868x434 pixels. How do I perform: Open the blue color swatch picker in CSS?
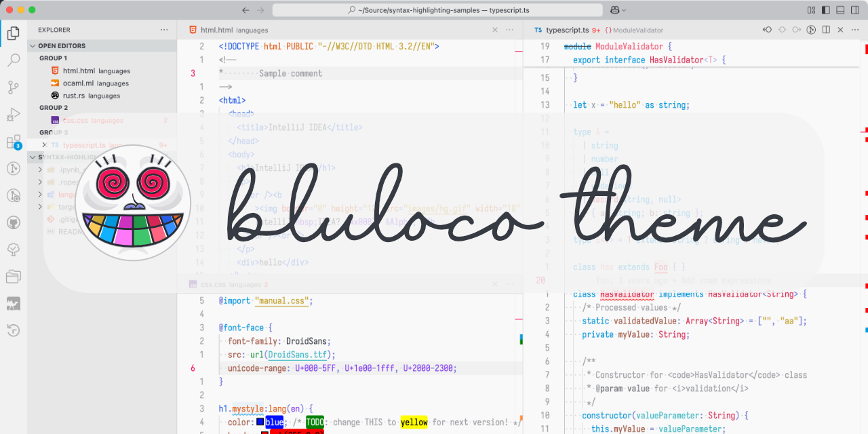(x=260, y=422)
